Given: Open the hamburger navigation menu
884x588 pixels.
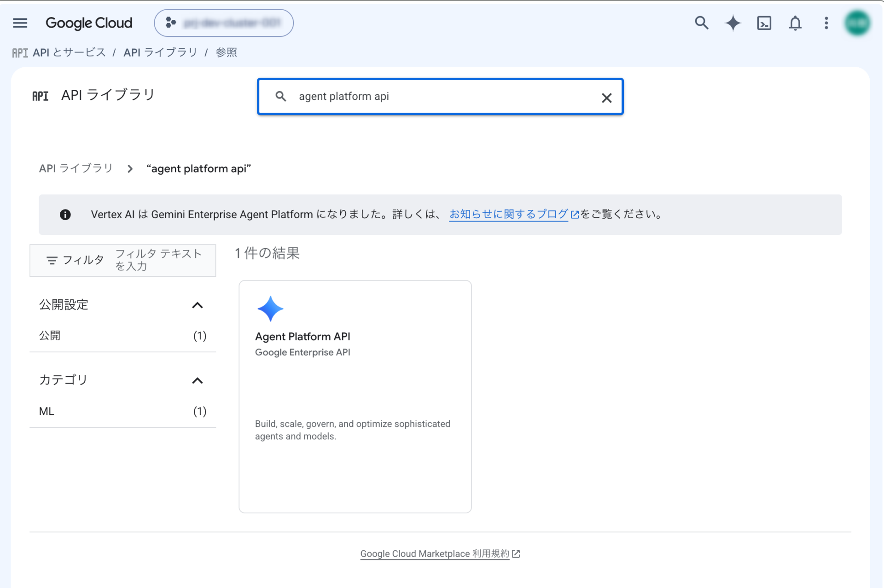Looking at the screenshot, I should pyautogui.click(x=20, y=23).
